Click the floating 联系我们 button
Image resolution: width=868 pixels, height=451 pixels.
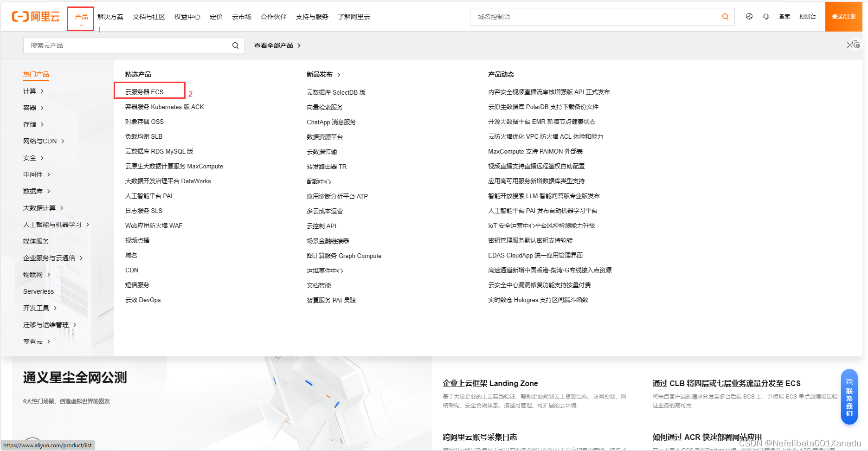(x=849, y=397)
